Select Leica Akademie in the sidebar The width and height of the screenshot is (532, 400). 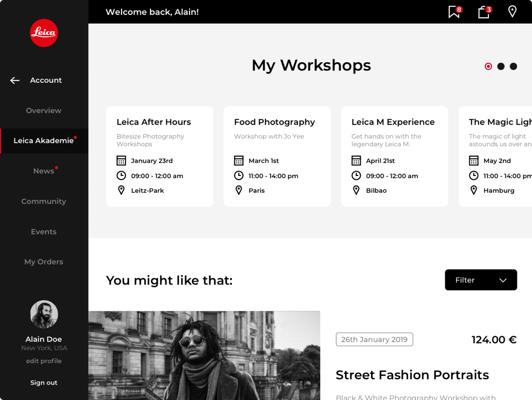[x=44, y=141]
